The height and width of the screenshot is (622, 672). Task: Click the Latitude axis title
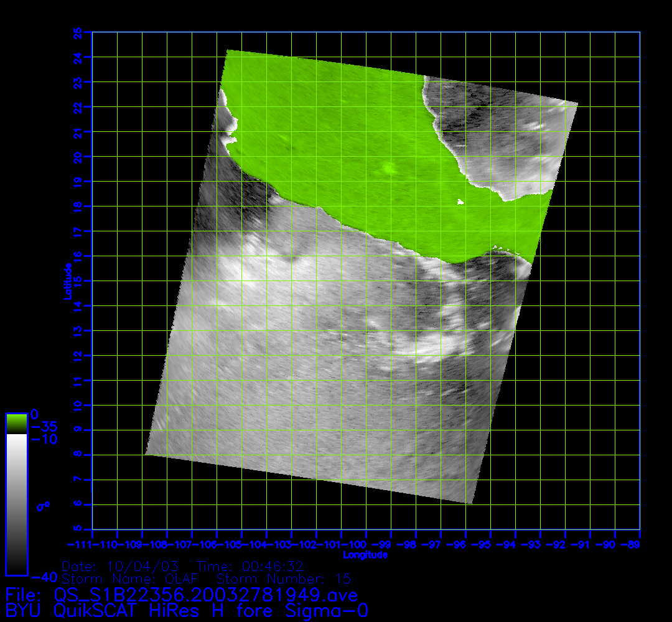67,281
